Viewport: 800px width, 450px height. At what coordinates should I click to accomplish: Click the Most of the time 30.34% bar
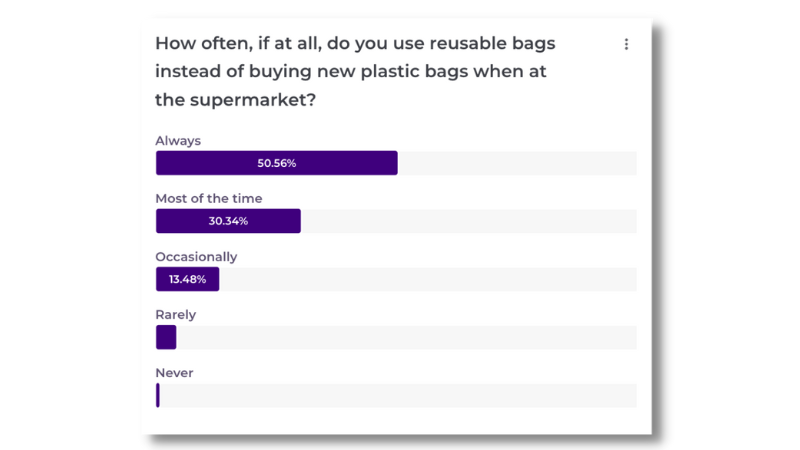[x=228, y=221]
